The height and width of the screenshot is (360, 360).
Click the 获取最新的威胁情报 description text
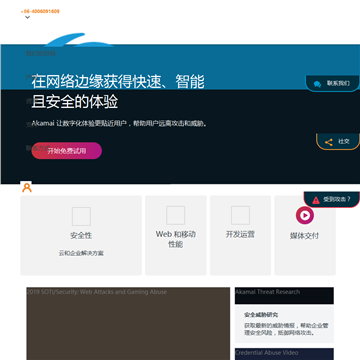[x=286, y=329]
